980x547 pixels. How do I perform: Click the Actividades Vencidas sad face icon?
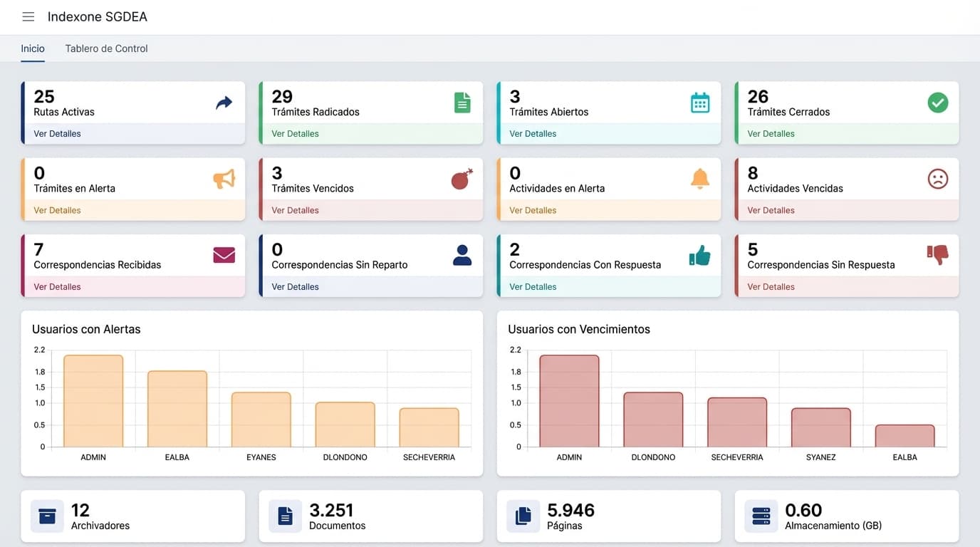coord(938,179)
